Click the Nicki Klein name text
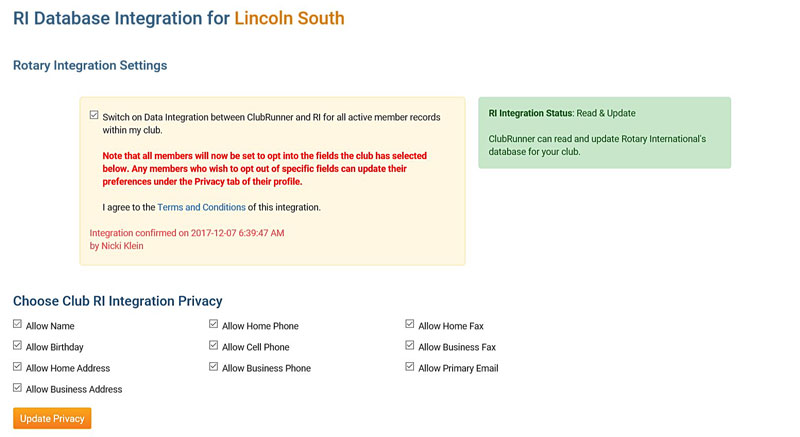 pyautogui.click(x=123, y=245)
